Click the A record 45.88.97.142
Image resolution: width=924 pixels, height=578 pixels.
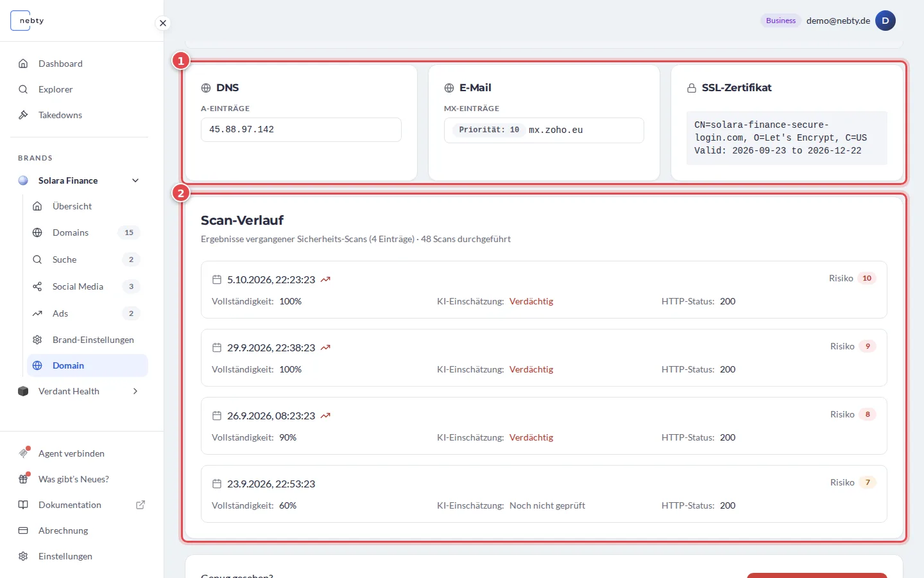tap(301, 130)
